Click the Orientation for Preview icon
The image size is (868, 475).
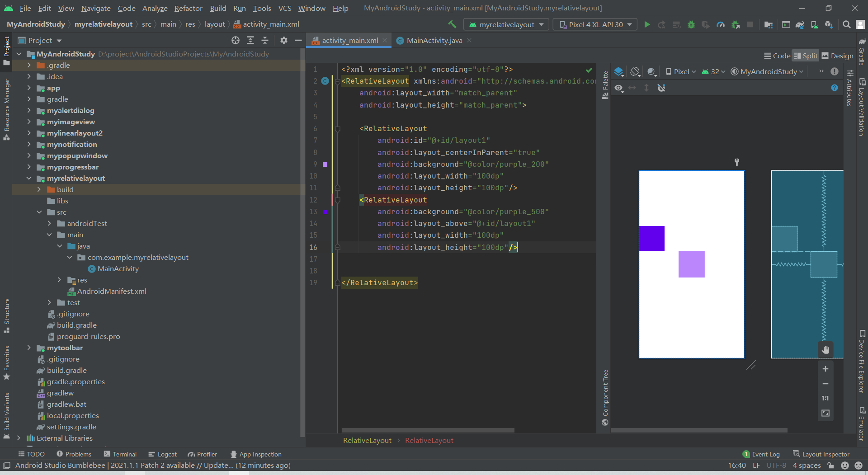tap(635, 71)
